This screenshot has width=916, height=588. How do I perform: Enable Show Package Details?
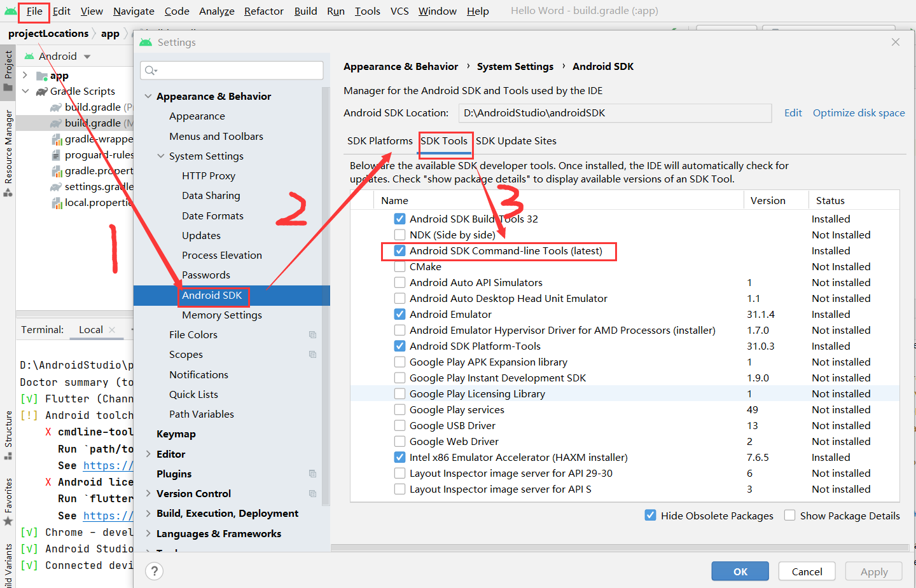[789, 515]
